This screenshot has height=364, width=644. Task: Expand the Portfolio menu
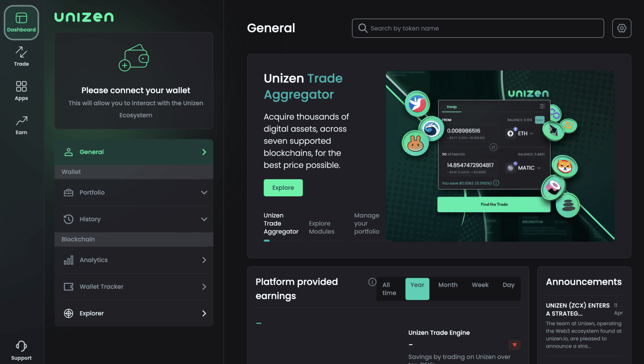point(204,192)
